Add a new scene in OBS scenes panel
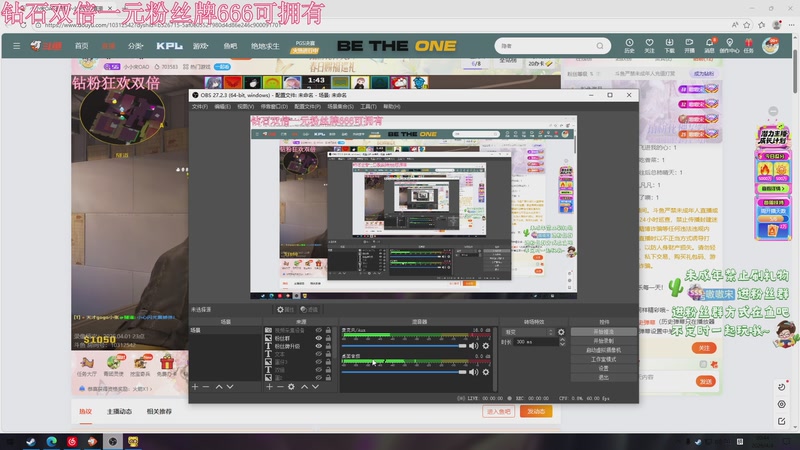Screen dimensions: 800x450 pos(195,387)
